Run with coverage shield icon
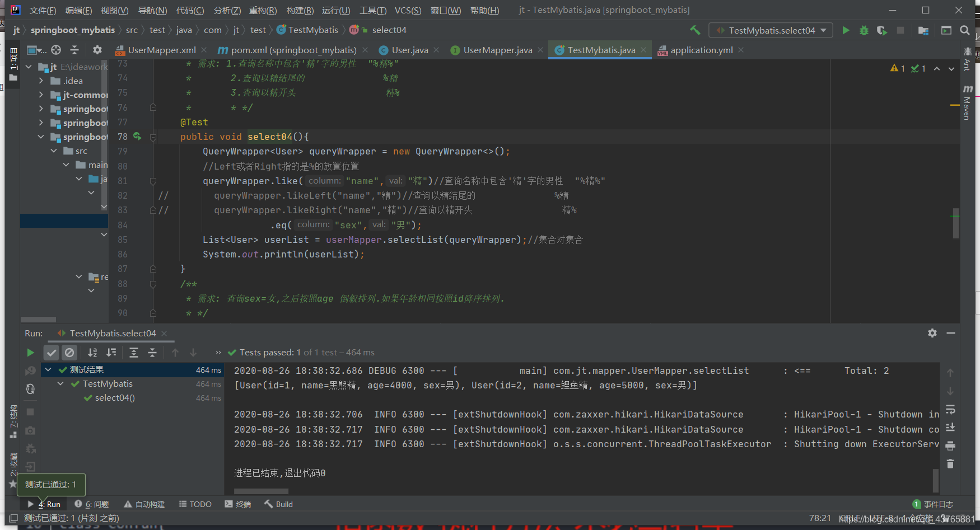Viewport: 980px width, 530px height. pyautogui.click(x=882, y=30)
